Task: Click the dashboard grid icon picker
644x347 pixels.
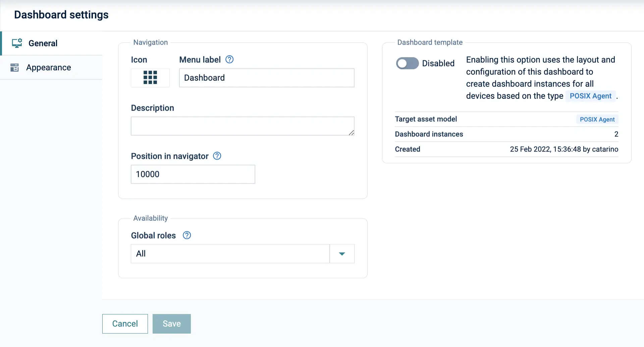Action: tap(150, 77)
